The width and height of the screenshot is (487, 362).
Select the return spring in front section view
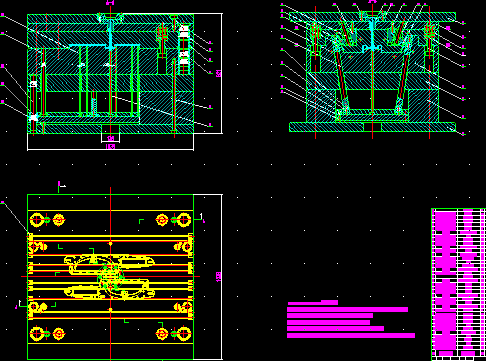pos(94,104)
